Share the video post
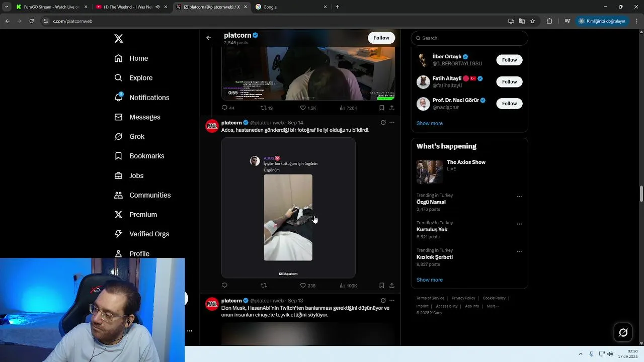Screen dimensions: 644x362 click(x=392, y=108)
